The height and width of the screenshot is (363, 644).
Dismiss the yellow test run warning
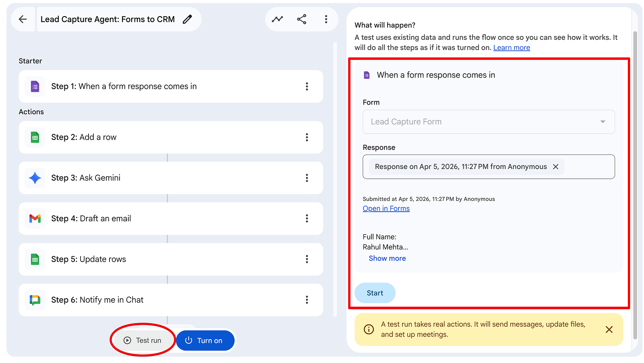pyautogui.click(x=609, y=330)
